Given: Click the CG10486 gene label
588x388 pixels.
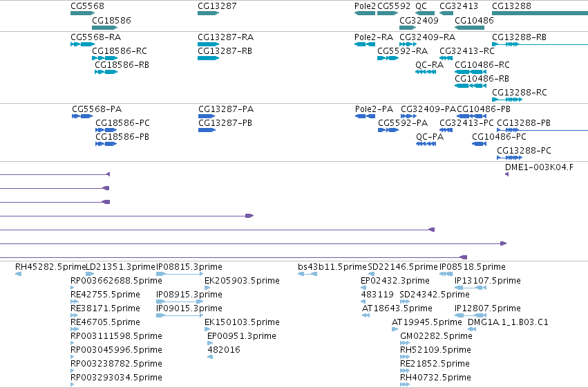Looking at the screenshot, I should tap(474, 20).
